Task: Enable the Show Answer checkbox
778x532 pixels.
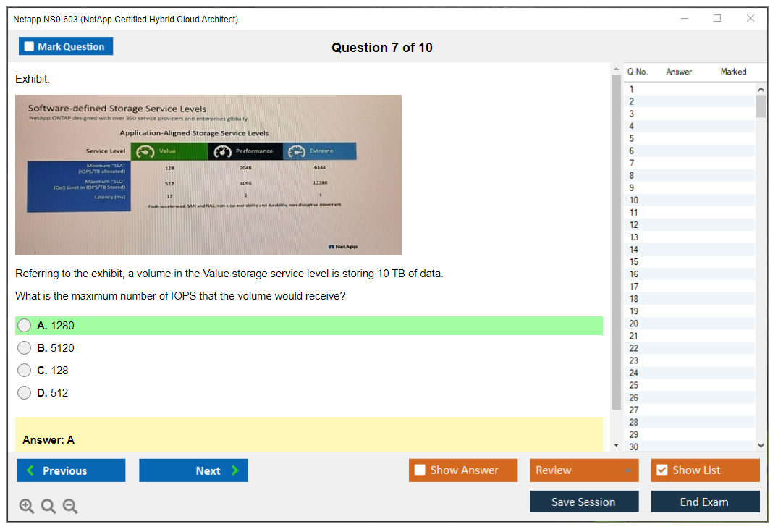Action: click(x=420, y=470)
